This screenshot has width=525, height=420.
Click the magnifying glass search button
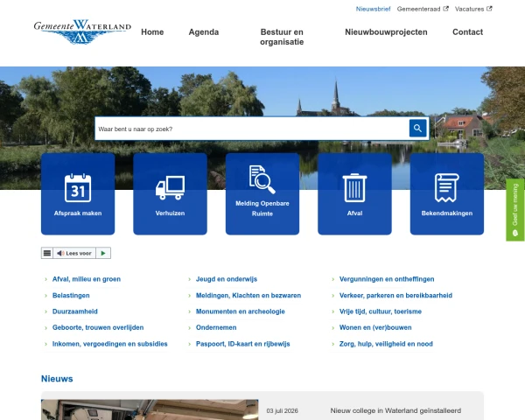[x=417, y=129]
